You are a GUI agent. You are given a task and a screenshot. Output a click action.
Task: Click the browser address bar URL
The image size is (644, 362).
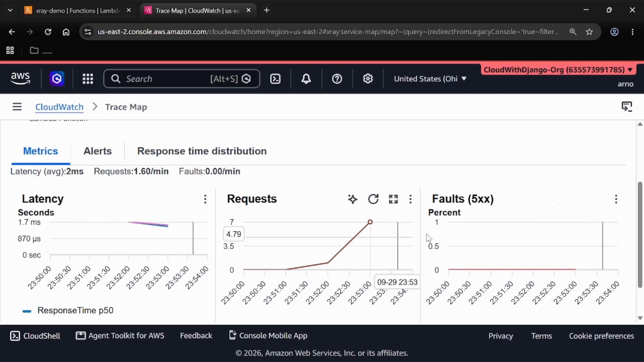[328, 32]
